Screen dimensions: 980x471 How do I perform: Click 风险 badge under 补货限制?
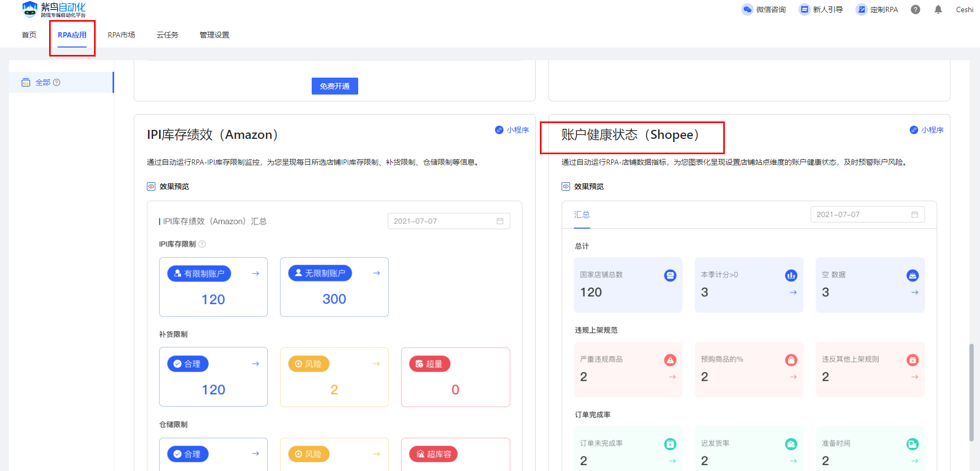[309, 364]
